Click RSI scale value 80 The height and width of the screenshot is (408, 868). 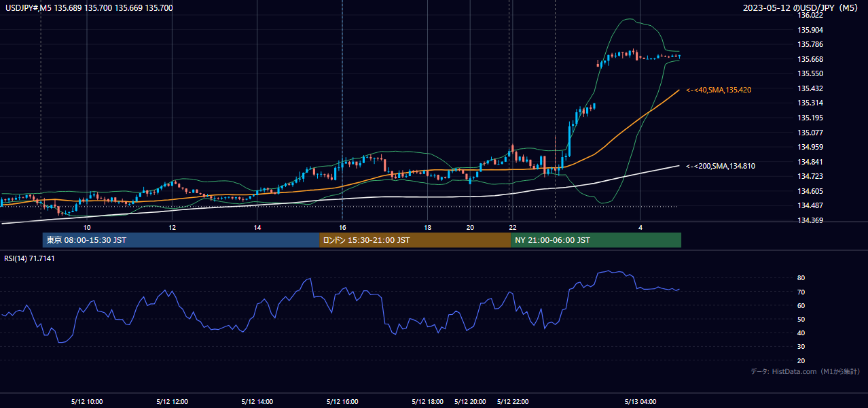(801, 278)
